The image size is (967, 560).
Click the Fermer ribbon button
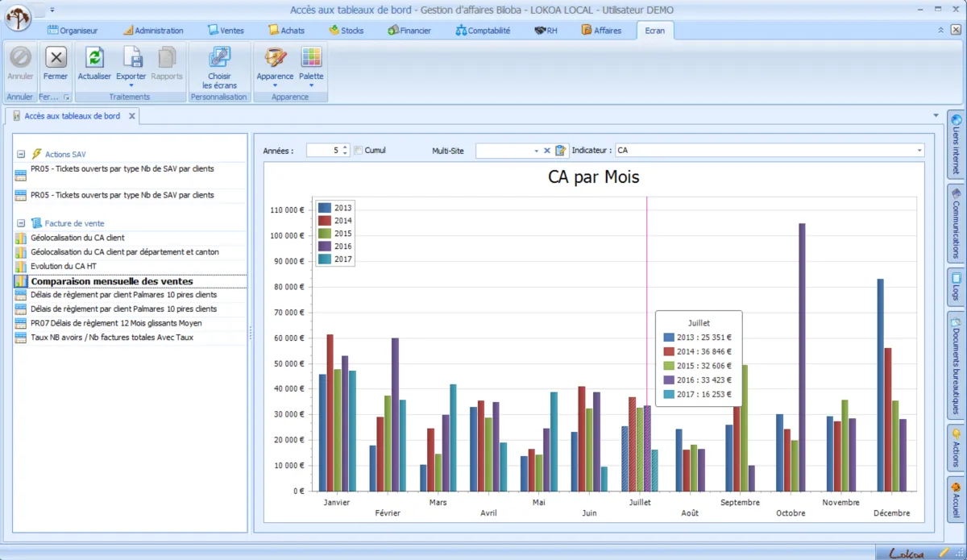pyautogui.click(x=56, y=63)
